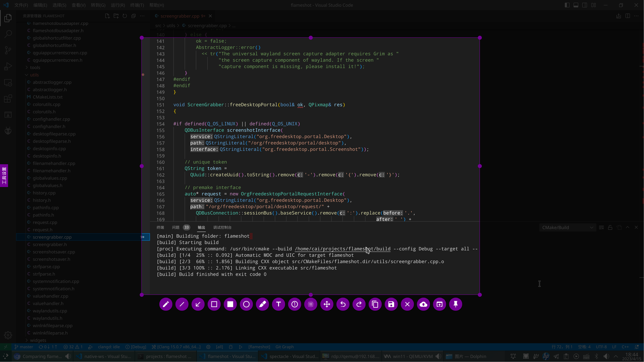The height and width of the screenshot is (362, 644).
Task: Open Git Graph from the status bar
Action: click(x=284, y=347)
